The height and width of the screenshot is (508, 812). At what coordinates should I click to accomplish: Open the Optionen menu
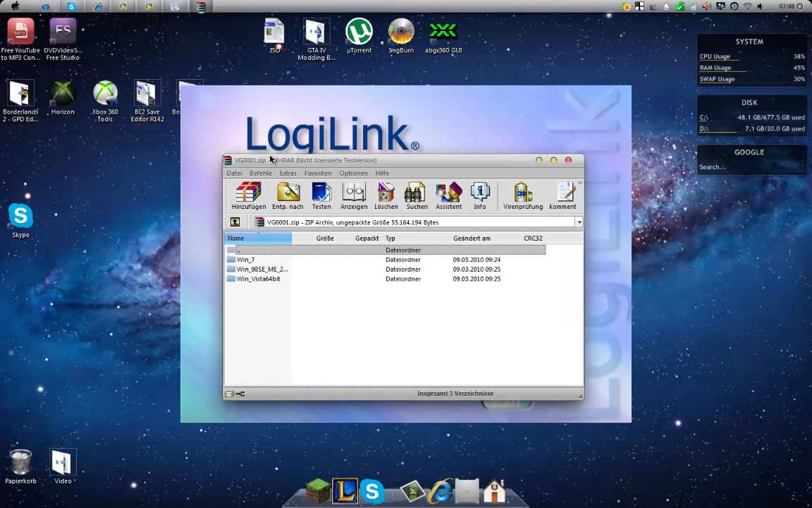(354, 173)
